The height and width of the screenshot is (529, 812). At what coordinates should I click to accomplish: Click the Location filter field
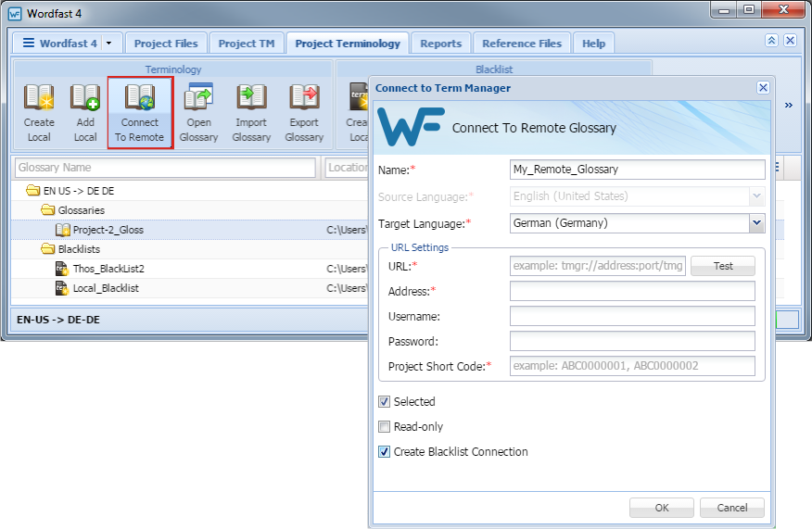click(x=347, y=168)
